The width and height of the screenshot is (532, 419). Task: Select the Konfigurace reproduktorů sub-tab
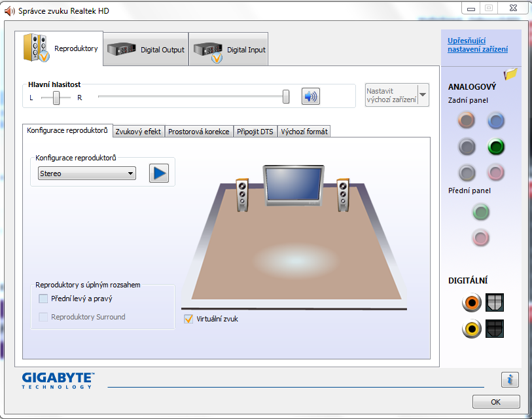pyautogui.click(x=67, y=130)
